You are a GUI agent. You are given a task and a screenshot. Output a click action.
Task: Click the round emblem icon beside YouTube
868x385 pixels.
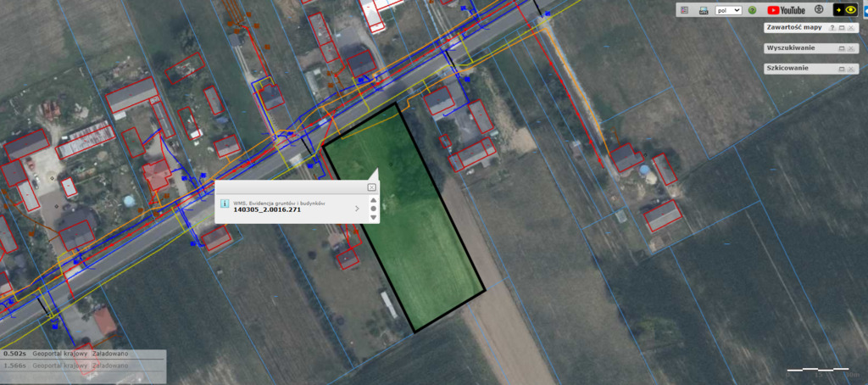tap(819, 9)
